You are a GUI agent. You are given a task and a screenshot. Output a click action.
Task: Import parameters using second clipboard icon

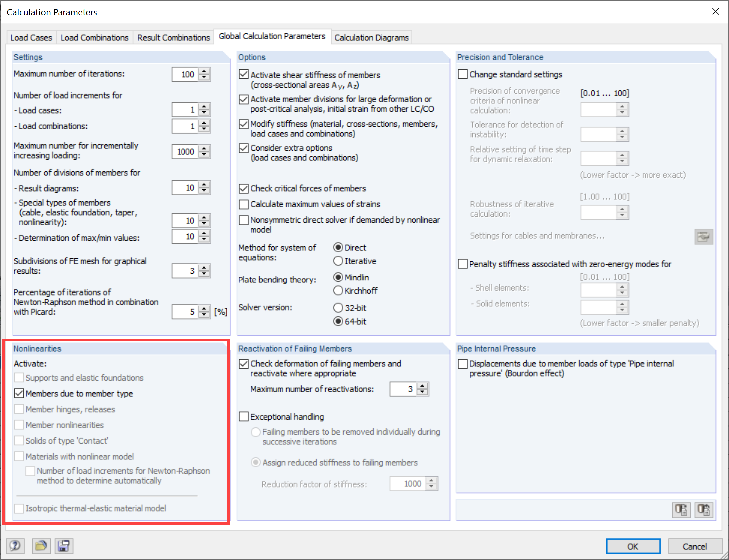[704, 510]
